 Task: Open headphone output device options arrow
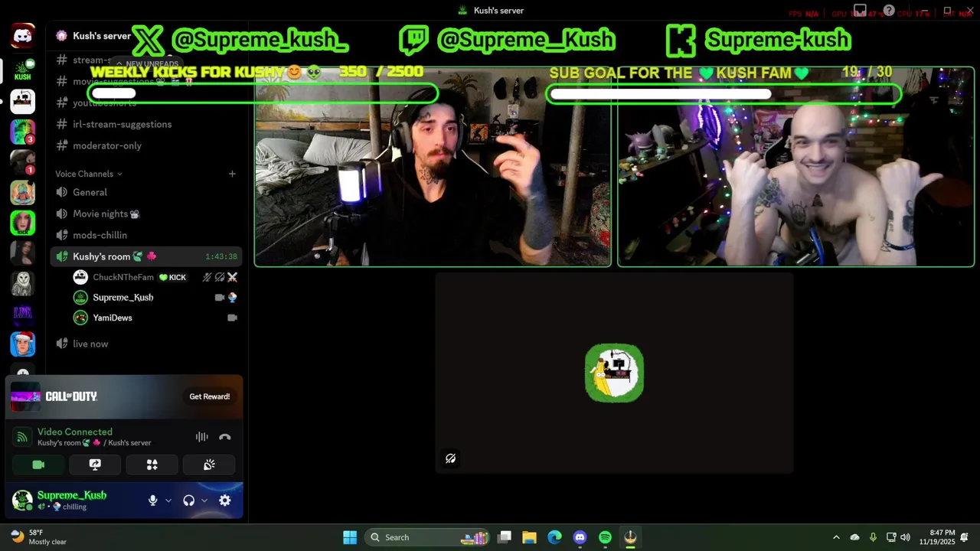204,500
